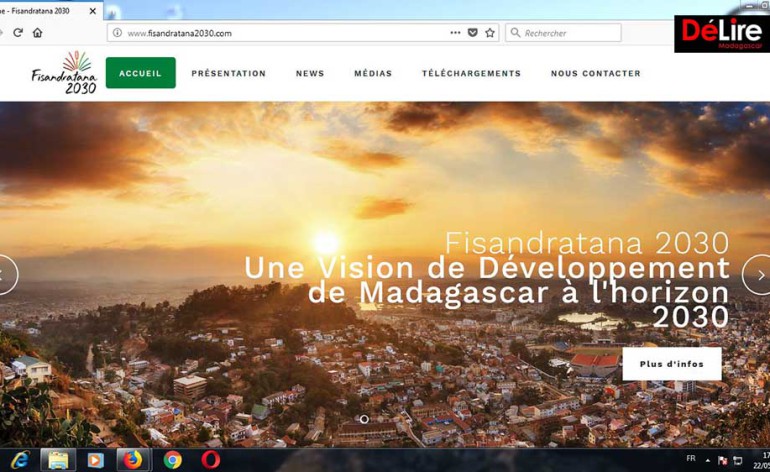Open Windows Media Player from the taskbar

point(95,460)
